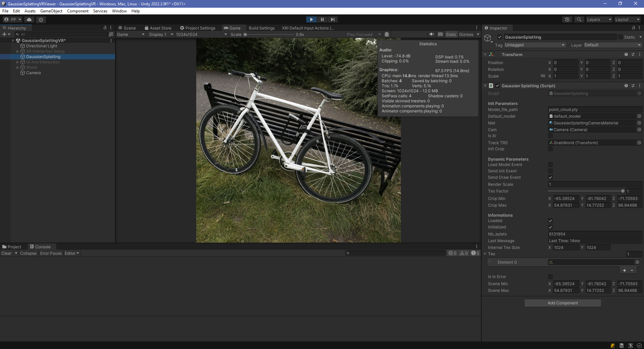Open the global search magnifier icon

click(x=579, y=19)
